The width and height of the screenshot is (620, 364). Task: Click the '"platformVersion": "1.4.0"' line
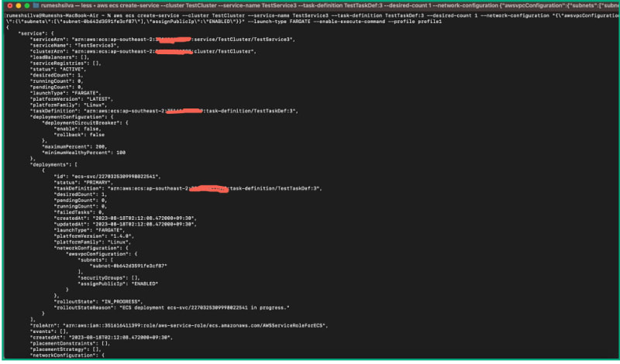tap(94, 236)
